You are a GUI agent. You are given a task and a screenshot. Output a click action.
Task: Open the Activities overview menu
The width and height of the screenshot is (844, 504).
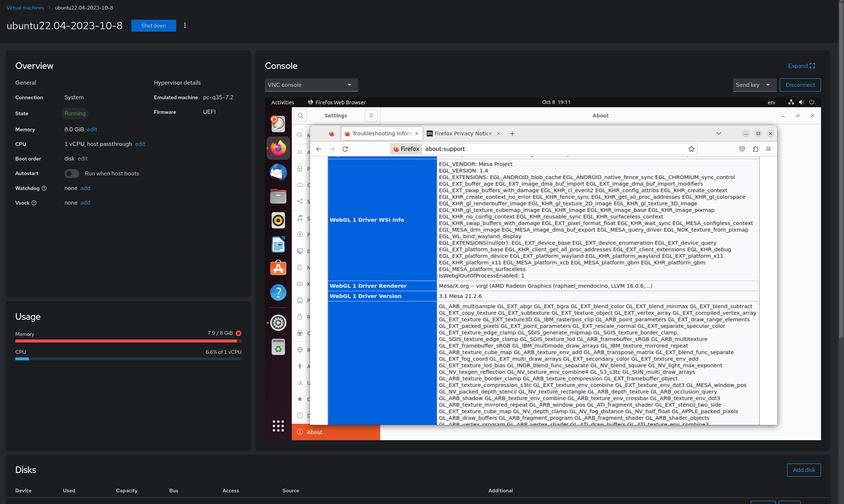[282, 102]
